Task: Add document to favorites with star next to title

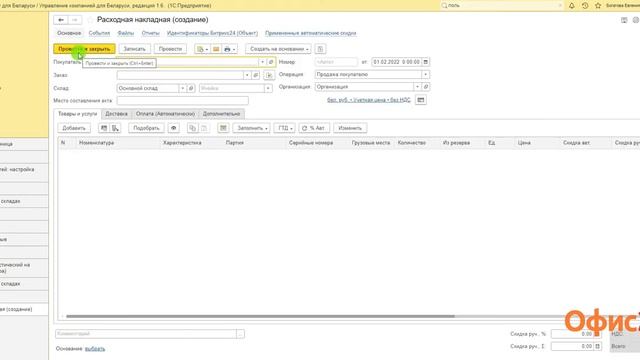Action: 90,20
